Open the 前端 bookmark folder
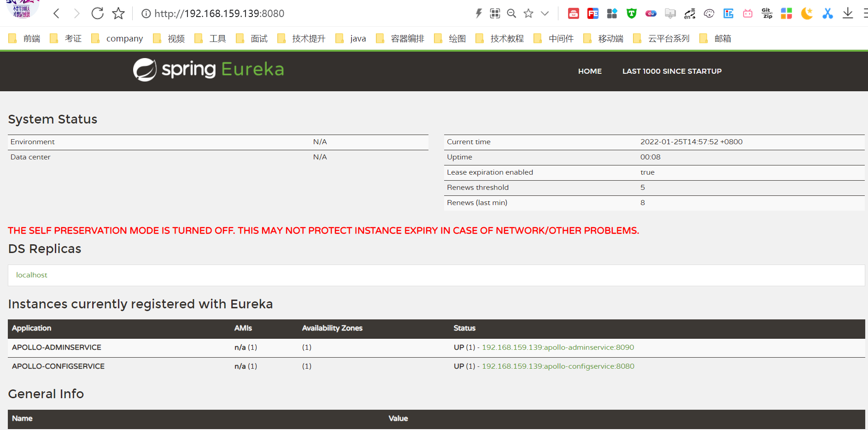868x430 pixels. [x=24, y=39]
